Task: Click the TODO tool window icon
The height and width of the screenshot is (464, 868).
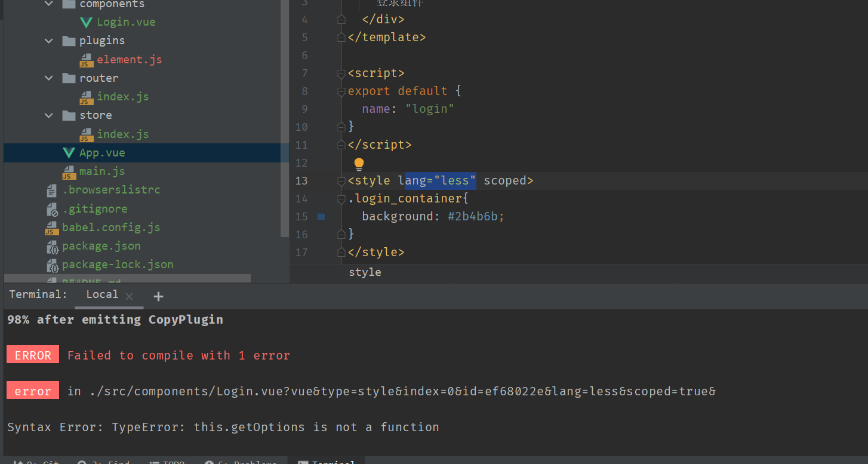Action: coord(168,461)
